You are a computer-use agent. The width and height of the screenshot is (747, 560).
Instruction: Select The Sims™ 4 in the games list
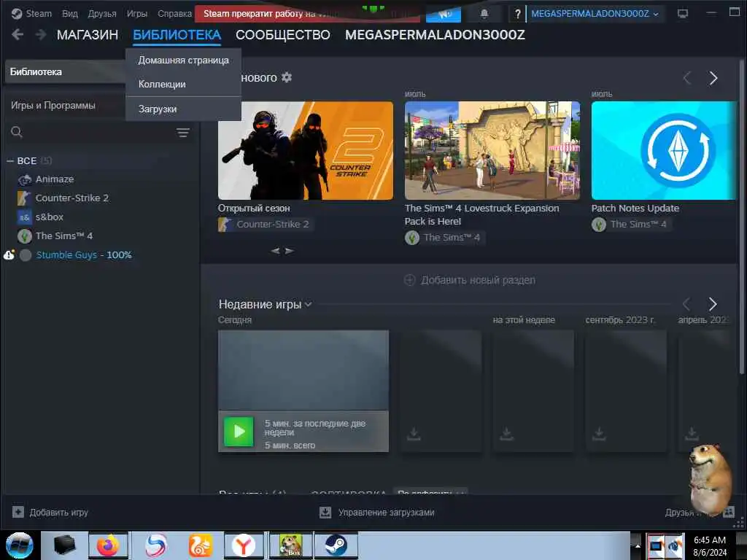point(64,236)
